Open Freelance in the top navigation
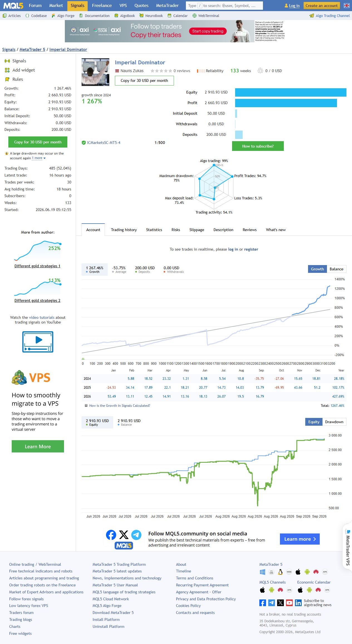This screenshot has width=352, height=644. point(102,6)
